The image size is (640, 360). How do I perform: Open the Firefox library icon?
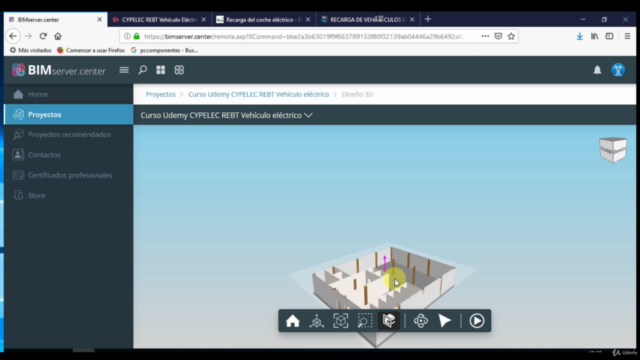[595, 36]
